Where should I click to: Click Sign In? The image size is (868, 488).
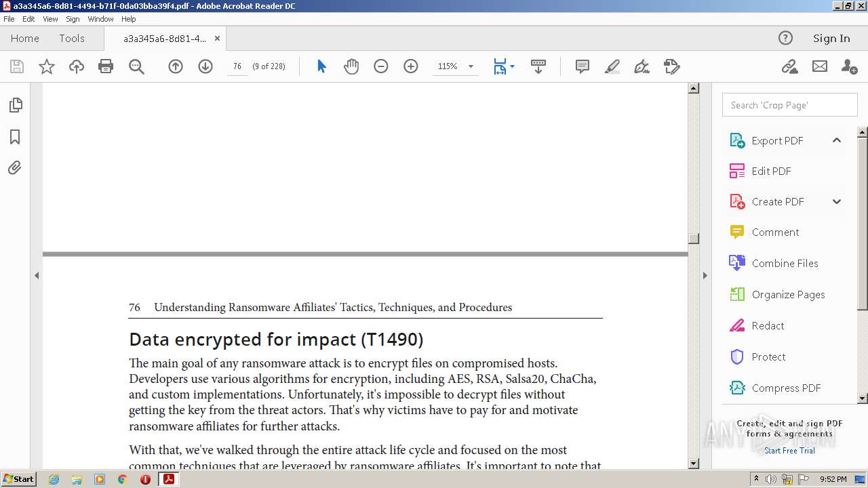[831, 38]
